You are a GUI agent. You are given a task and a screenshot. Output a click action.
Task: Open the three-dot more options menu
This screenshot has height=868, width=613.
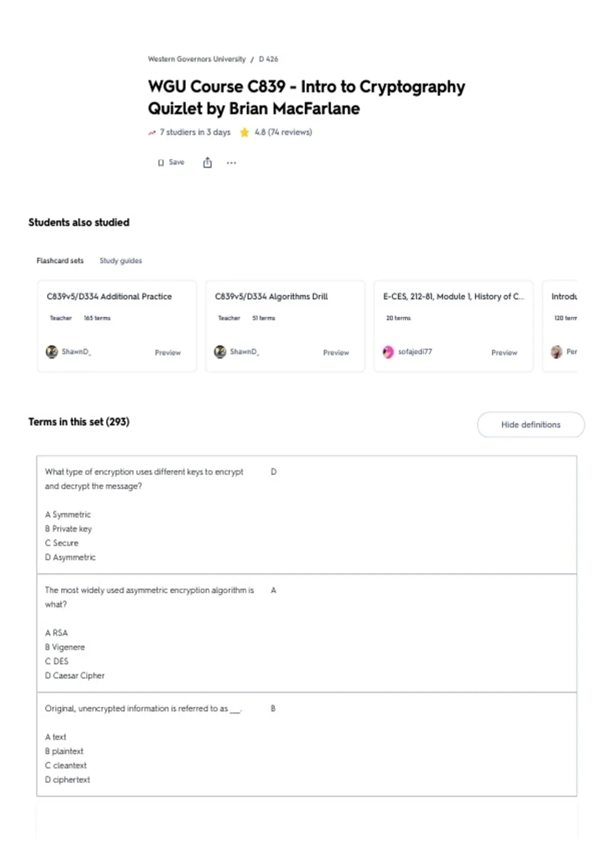coord(231,163)
